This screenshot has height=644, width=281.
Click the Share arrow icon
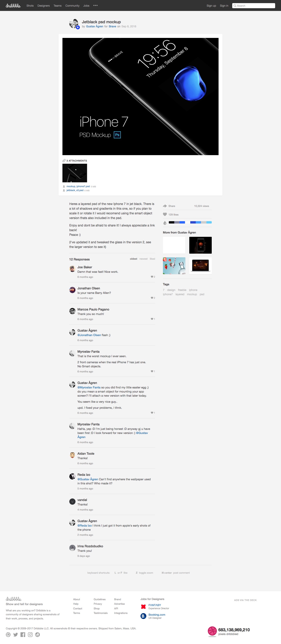coord(165,206)
